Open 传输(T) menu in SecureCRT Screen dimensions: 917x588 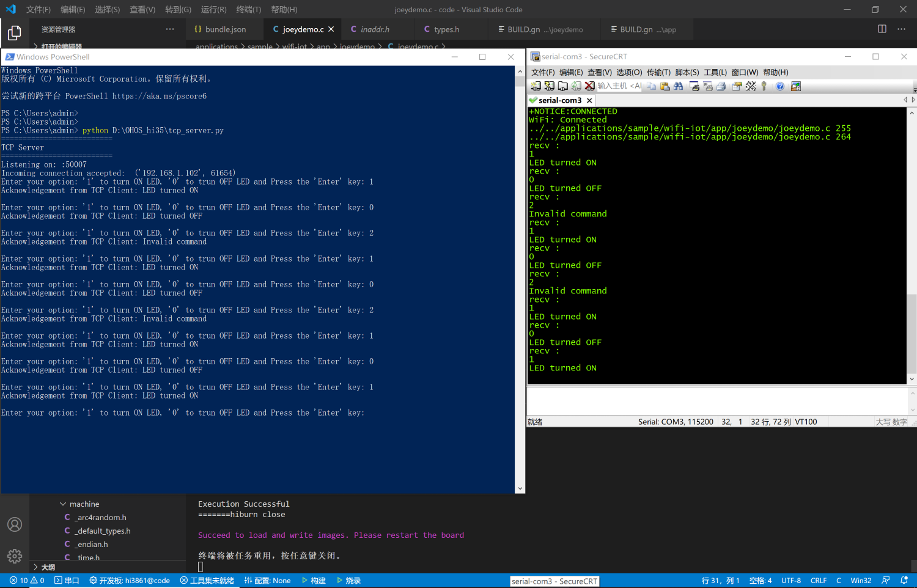(x=658, y=72)
